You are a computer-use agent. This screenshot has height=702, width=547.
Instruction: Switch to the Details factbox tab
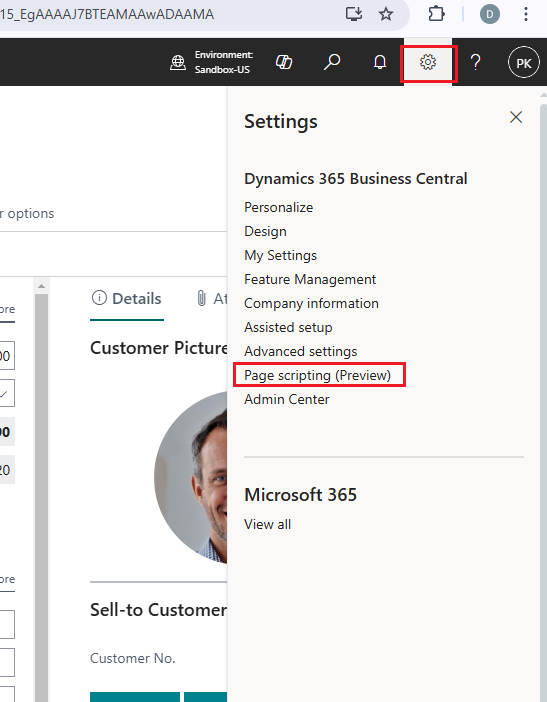coord(127,299)
